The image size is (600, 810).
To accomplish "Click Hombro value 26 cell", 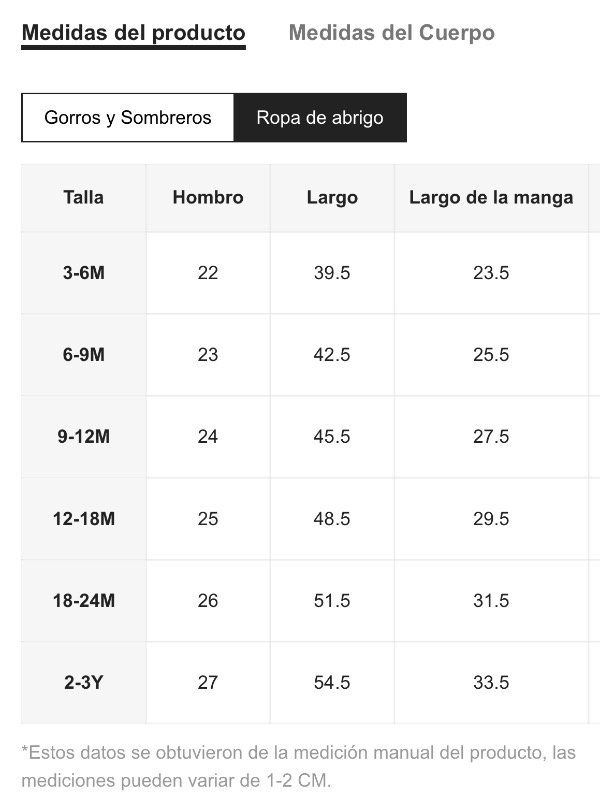I will pos(208,600).
